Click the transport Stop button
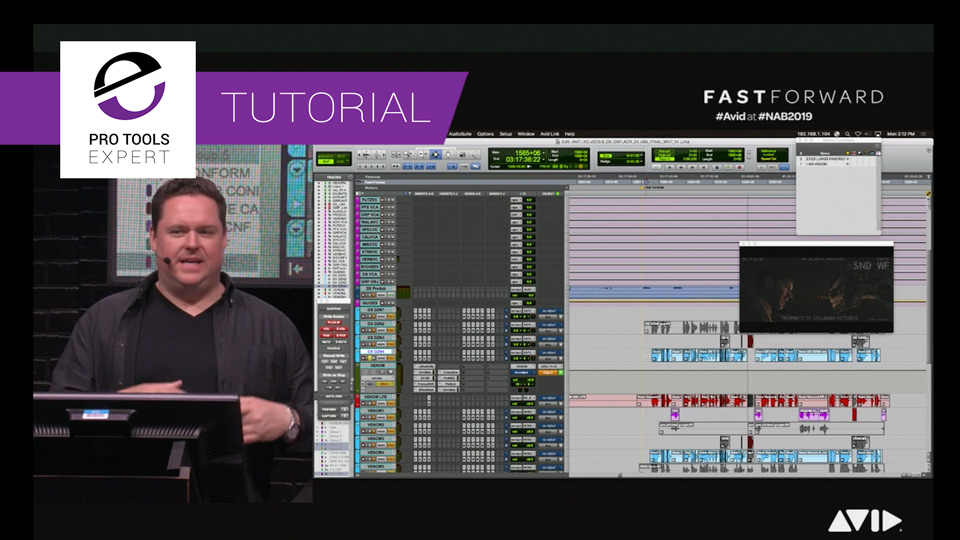This screenshot has width=960, height=540. click(x=717, y=167)
